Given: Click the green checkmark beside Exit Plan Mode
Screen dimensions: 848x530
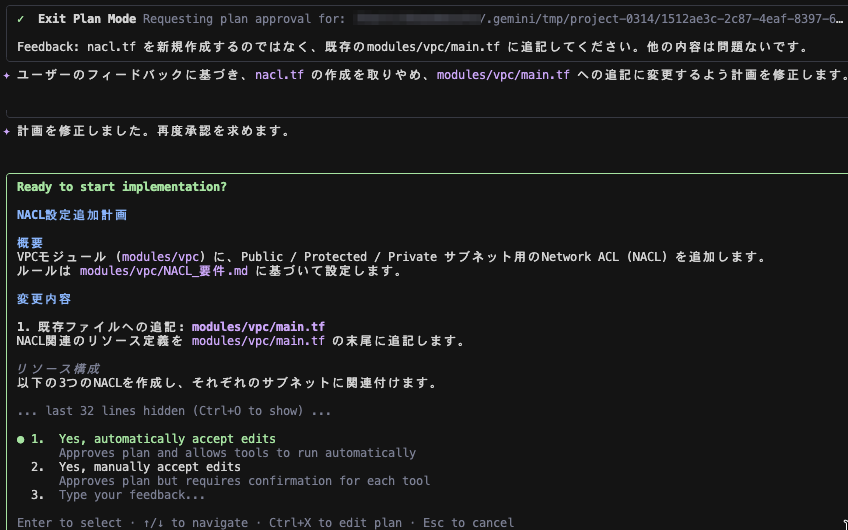Looking at the screenshot, I should coord(22,19).
